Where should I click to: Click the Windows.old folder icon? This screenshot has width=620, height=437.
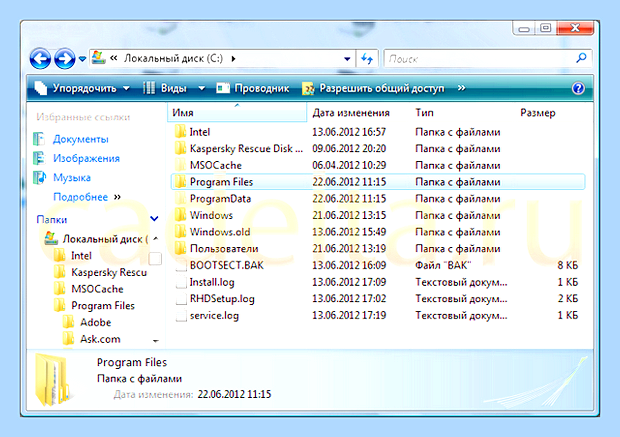[x=180, y=232]
